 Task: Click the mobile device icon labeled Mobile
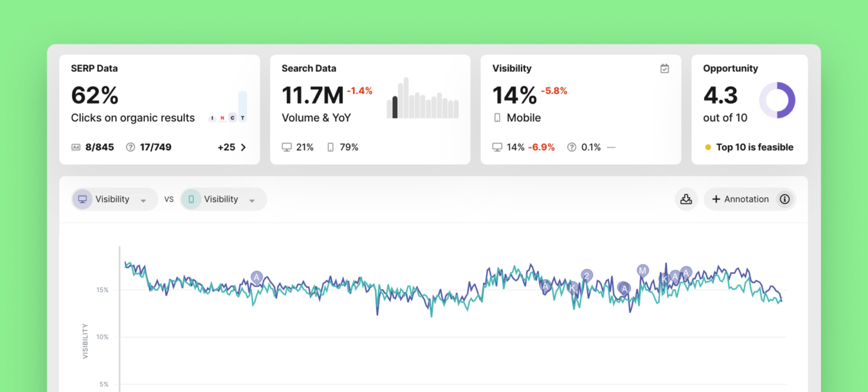pos(498,117)
